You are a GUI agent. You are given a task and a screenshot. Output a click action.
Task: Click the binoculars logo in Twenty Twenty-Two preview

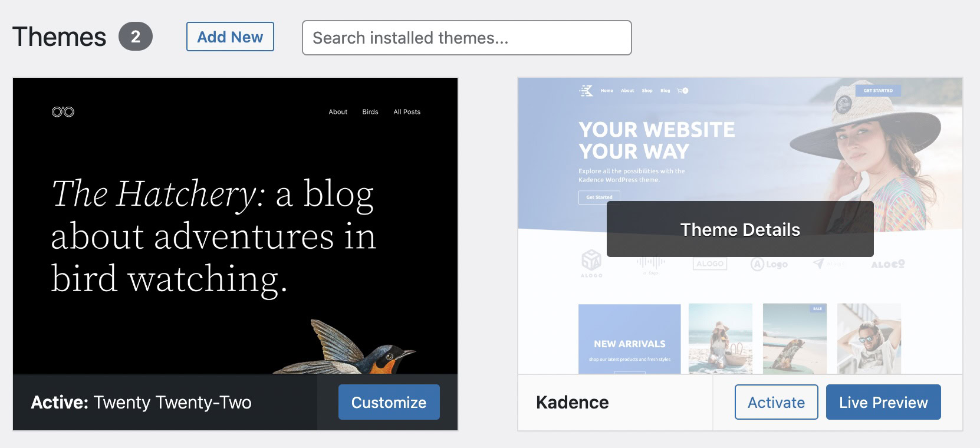pos(63,112)
